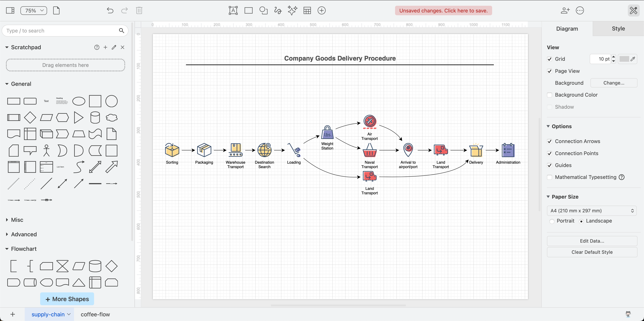The width and height of the screenshot is (644, 321).
Task: Open More Shapes
Action: pyautogui.click(x=67, y=299)
